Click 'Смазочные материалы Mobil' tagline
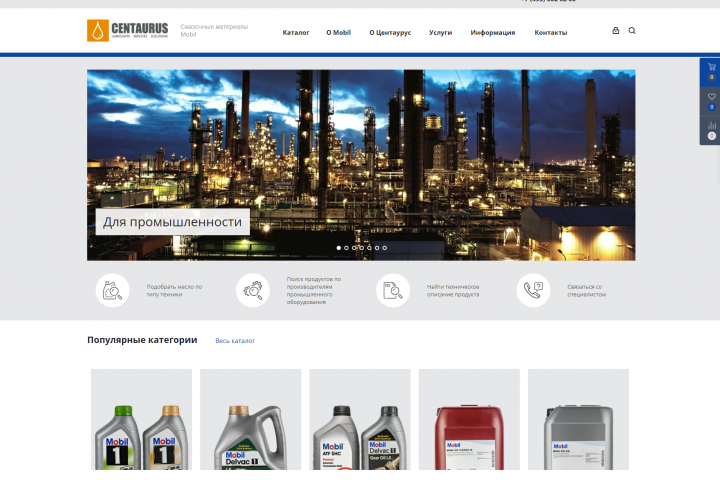The width and height of the screenshot is (720, 480). (x=214, y=30)
